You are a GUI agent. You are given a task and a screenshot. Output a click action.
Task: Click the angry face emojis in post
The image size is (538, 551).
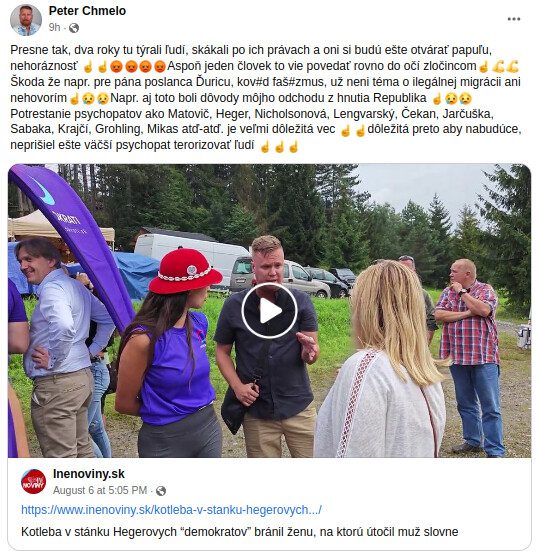(138, 66)
